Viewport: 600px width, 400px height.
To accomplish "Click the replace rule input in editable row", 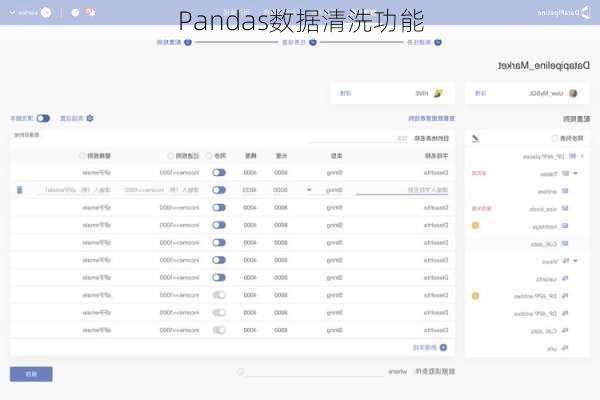I will tap(73, 190).
